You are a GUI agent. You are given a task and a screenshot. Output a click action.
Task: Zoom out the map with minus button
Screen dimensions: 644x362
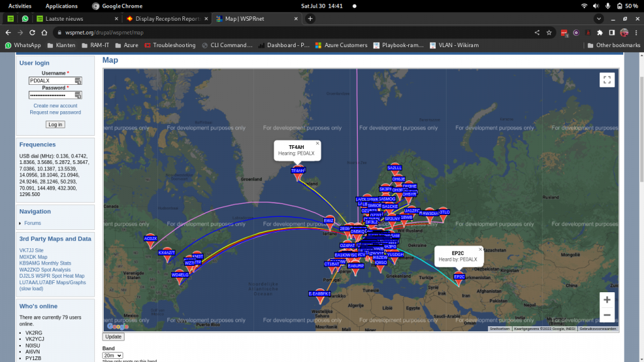point(607,315)
